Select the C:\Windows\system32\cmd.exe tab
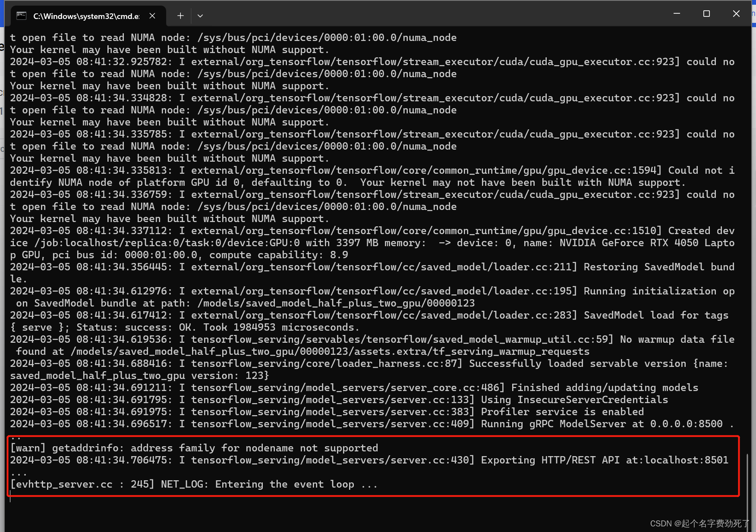This screenshot has height=532, width=756. (86, 16)
